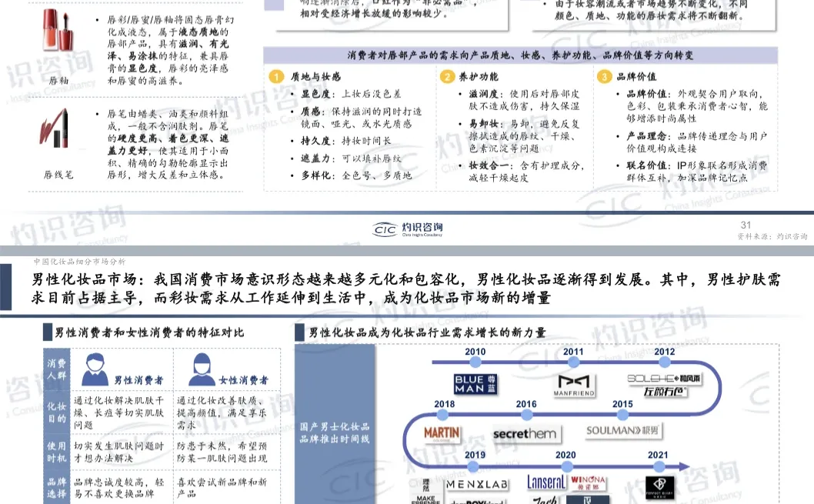
Task: Toggle the blue badge 2 beside 养护功能
Action: [447, 76]
